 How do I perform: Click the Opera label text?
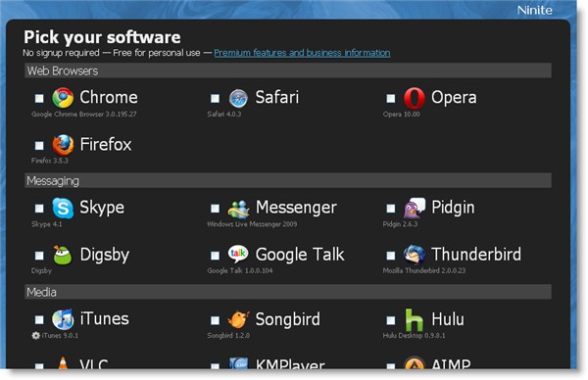(454, 97)
